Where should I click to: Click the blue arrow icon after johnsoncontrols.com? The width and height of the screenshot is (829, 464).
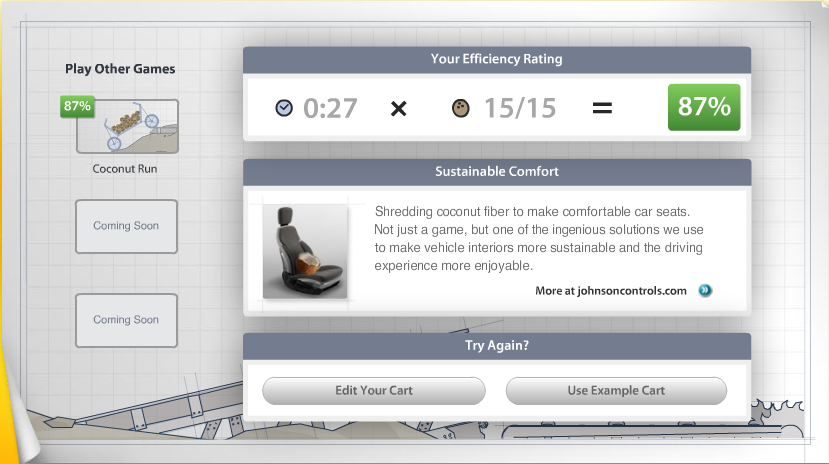coord(705,290)
